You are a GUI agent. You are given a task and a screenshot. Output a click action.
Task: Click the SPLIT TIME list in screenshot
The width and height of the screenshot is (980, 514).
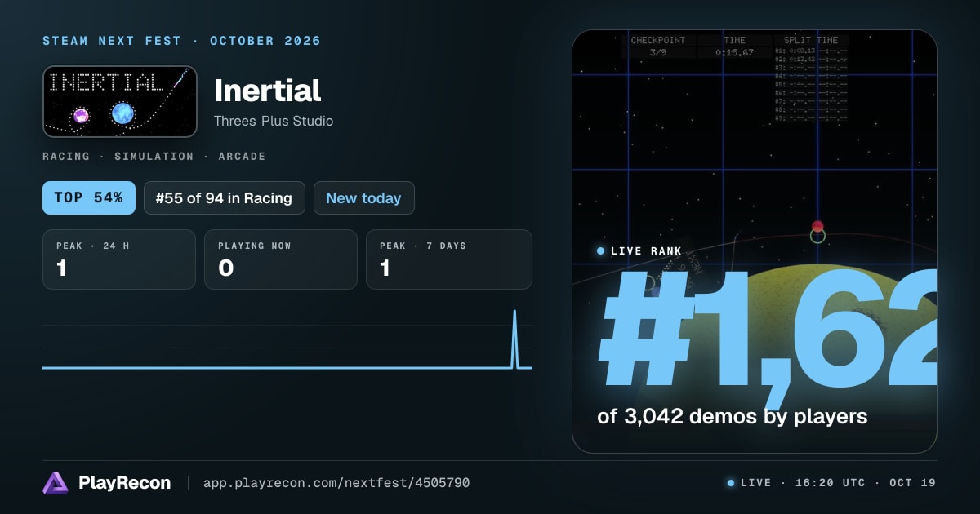pyautogui.click(x=811, y=78)
